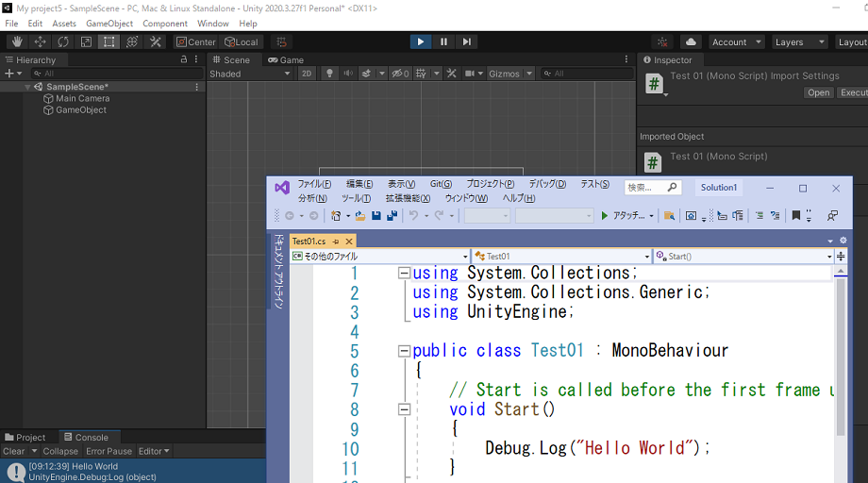The height and width of the screenshot is (483, 868).
Task: Toggle scene audio speaker icon
Action: 348,74
